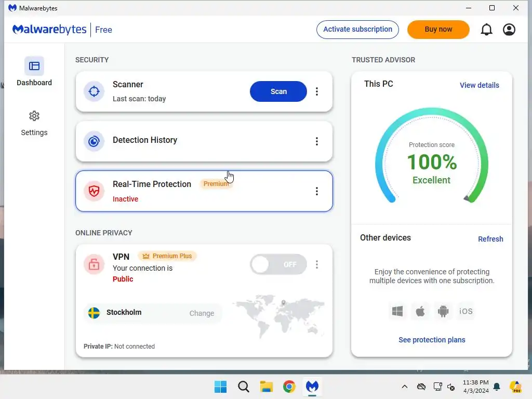Click the Premium Plus crown badge
The image size is (532, 399).
(x=167, y=256)
